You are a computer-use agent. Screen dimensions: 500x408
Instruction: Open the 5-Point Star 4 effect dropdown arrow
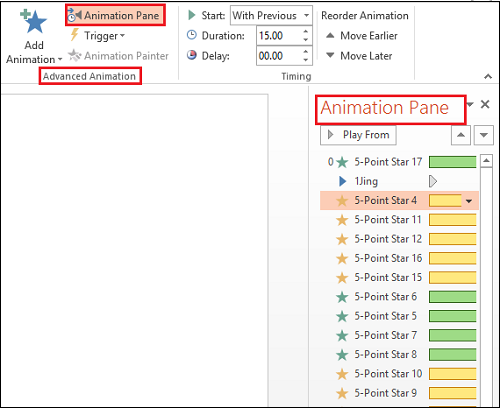pos(469,201)
